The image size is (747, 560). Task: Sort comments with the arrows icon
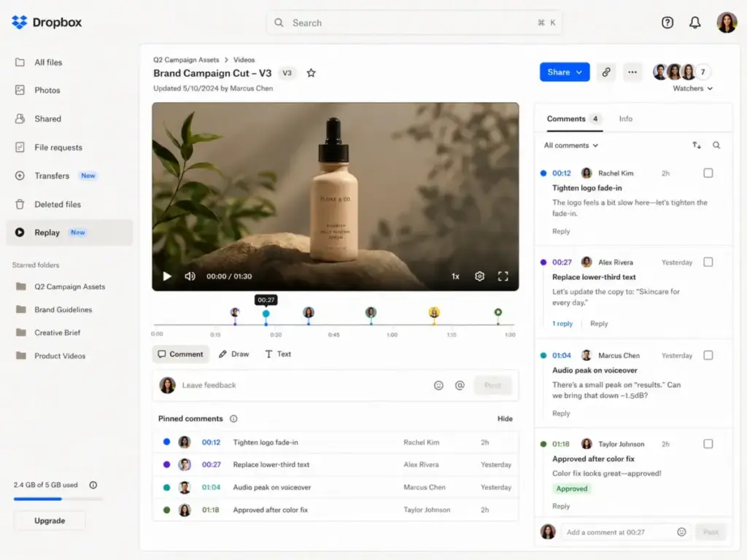(x=697, y=145)
